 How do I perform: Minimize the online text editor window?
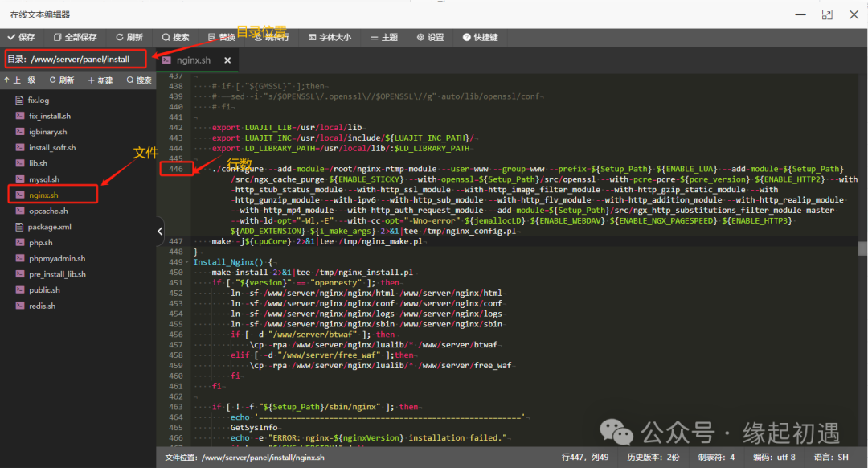click(x=800, y=15)
